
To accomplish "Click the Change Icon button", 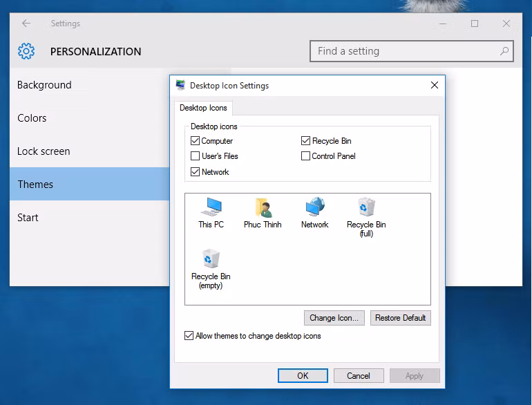I will point(334,318).
